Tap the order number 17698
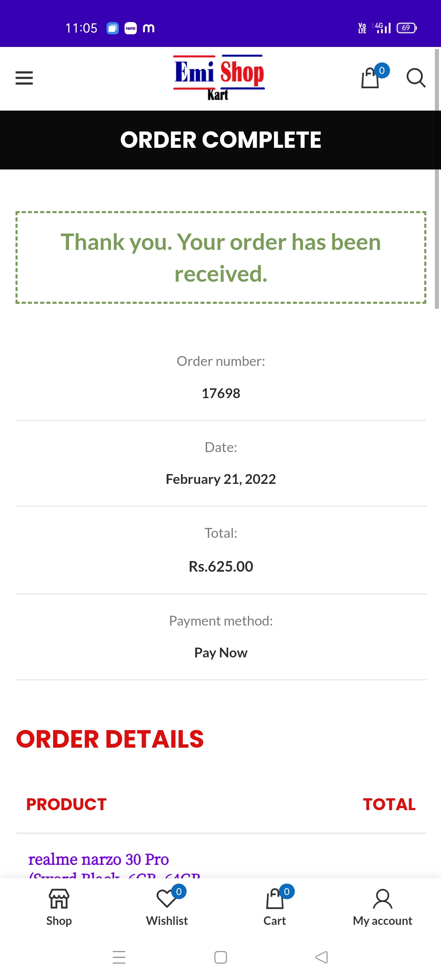This screenshot has height=980, width=441. (221, 393)
